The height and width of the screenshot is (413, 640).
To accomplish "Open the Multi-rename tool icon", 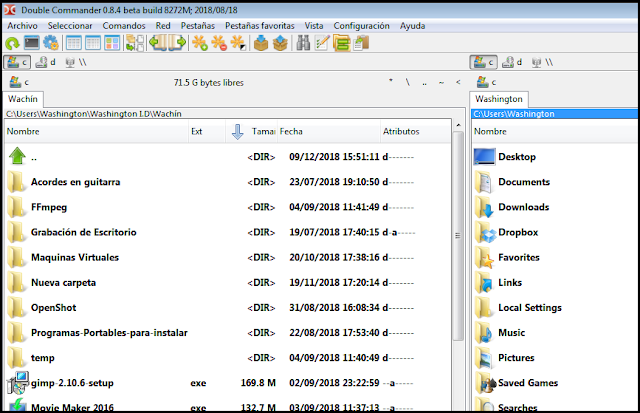I will coord(322,43).
